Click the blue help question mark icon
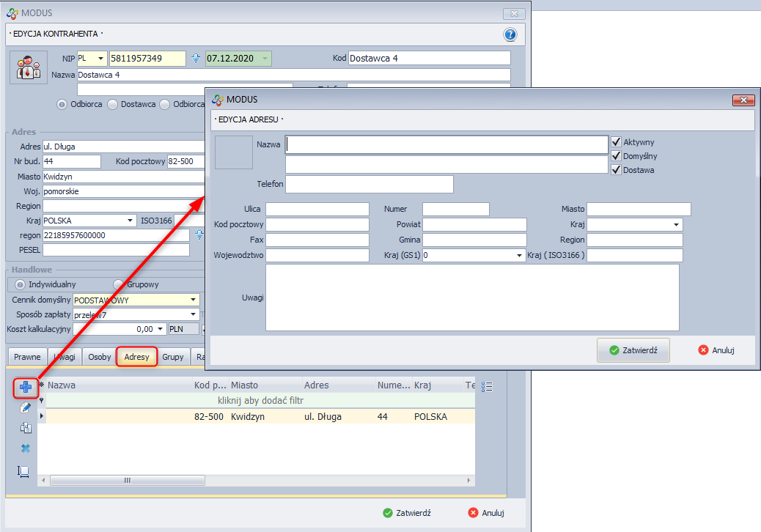This screenshot has height=532, width=761. [x=510, y=34]
